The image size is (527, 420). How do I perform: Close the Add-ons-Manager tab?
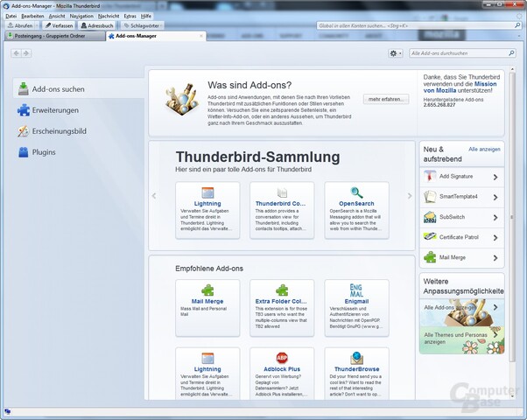(x=201, y=36)
